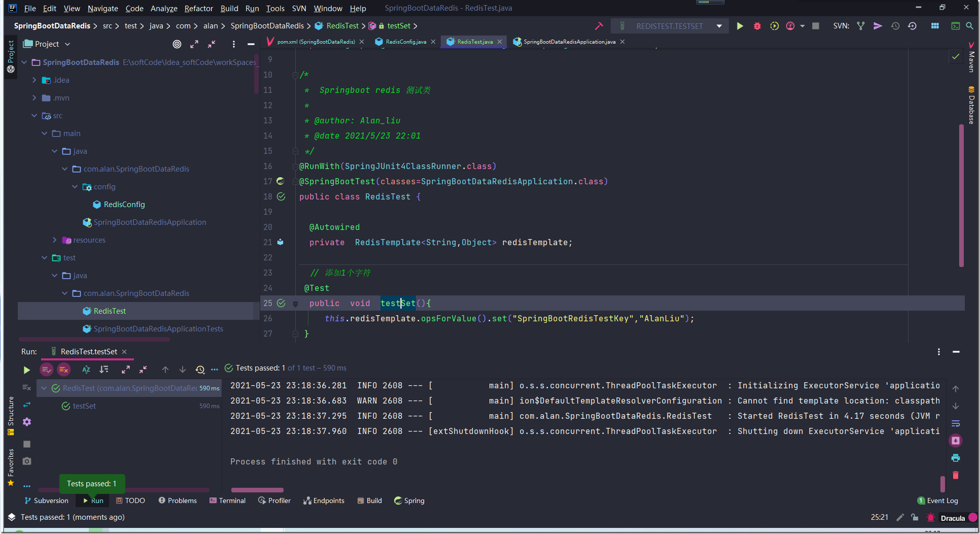Open the Terminal tool window
Screen dimensions: 980x534
point(227,500)
